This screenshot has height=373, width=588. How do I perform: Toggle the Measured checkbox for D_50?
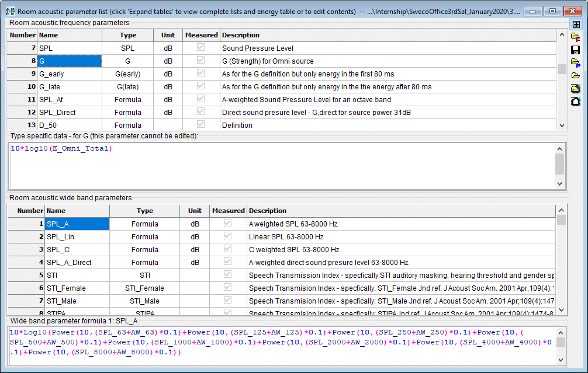pyautogui.click(x=201, y=124)
